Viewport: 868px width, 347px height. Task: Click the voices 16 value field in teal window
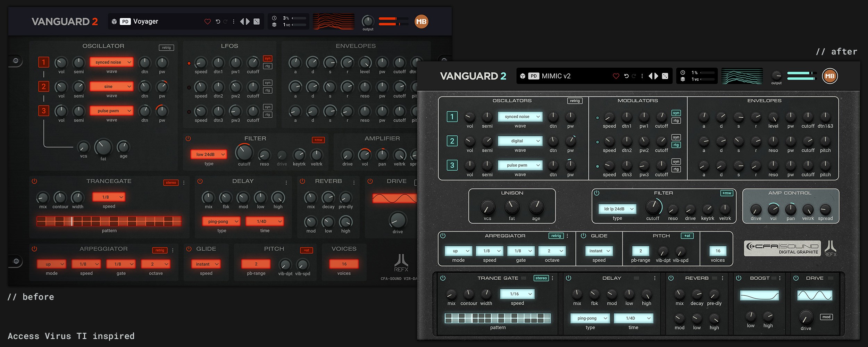coord(718,251)
